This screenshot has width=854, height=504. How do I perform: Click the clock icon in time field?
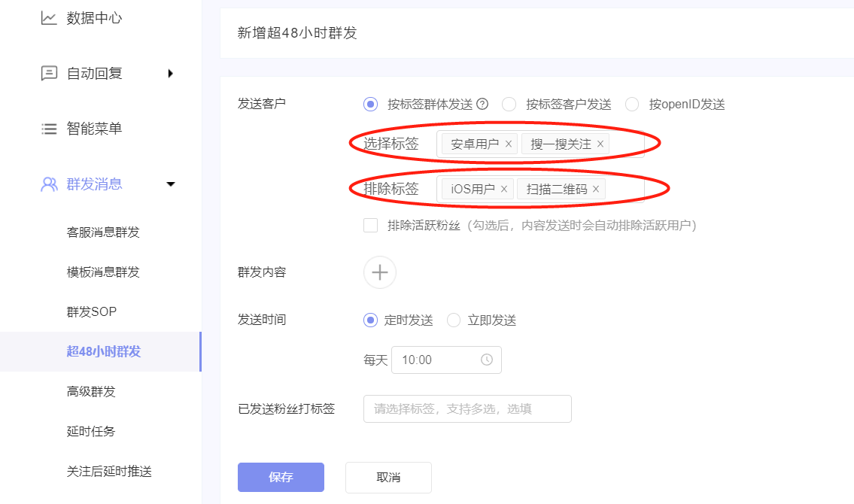(486, 360)
